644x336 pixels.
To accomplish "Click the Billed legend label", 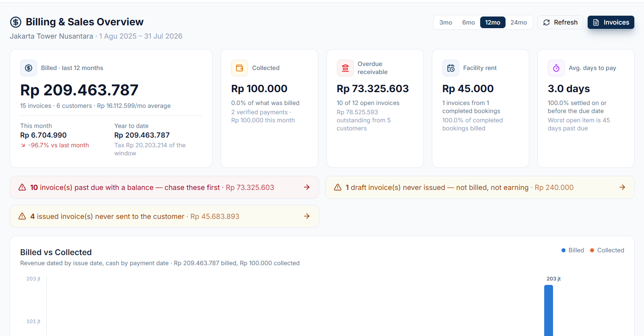I will click(576, 250).
